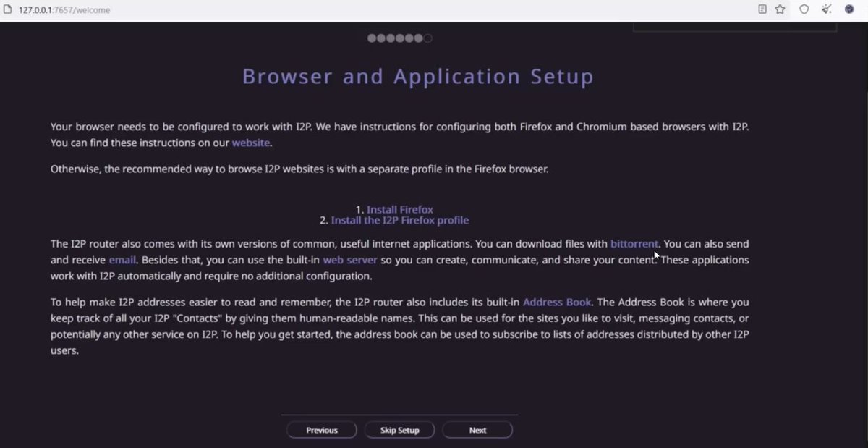Click the "Browser and Application Setup" heading
The image size is (868, 448).
418,76
